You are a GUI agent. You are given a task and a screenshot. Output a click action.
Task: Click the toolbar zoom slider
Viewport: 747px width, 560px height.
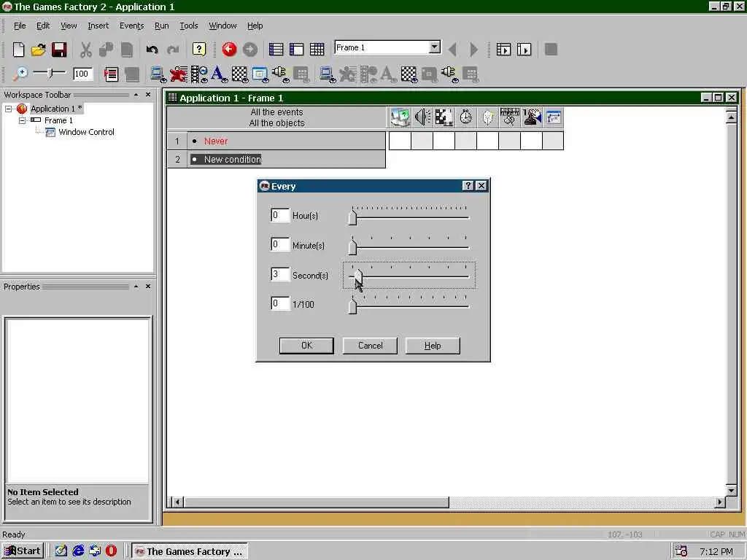tap(50, 74)
